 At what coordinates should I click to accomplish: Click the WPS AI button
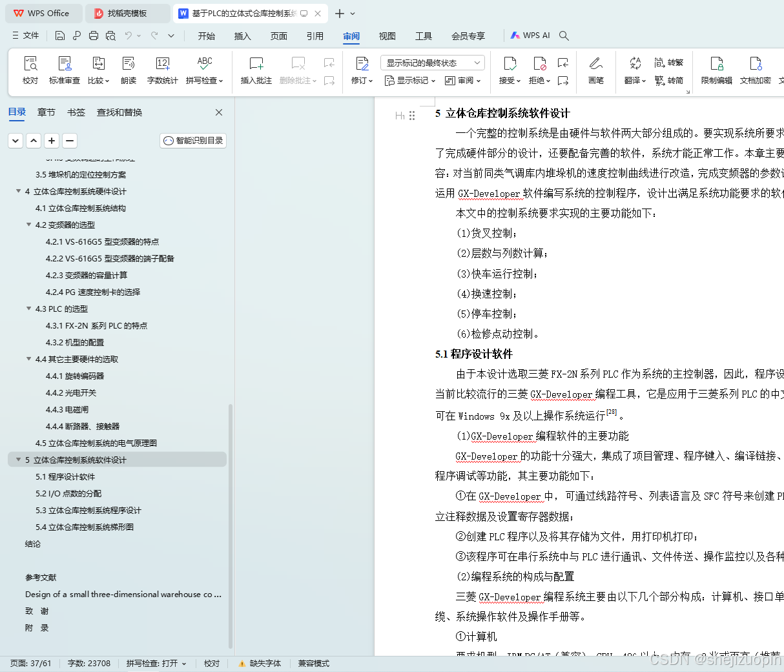click(530, 36)
